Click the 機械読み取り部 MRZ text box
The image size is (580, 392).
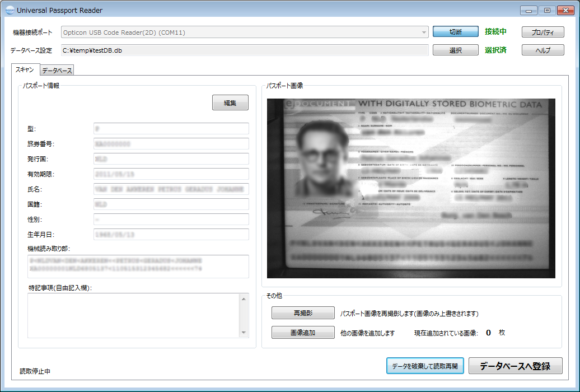pos(138,266)
